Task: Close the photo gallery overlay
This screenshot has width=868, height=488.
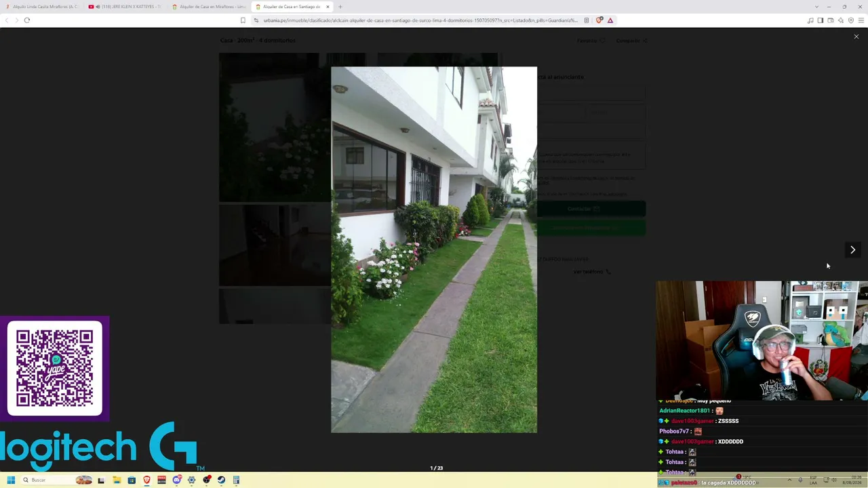Action: pos(856,37)
